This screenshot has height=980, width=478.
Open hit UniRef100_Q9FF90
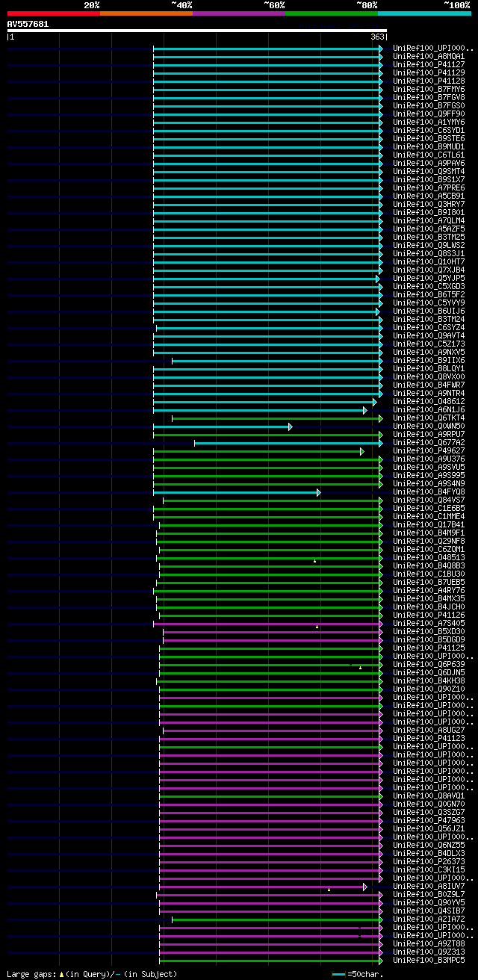429,114
